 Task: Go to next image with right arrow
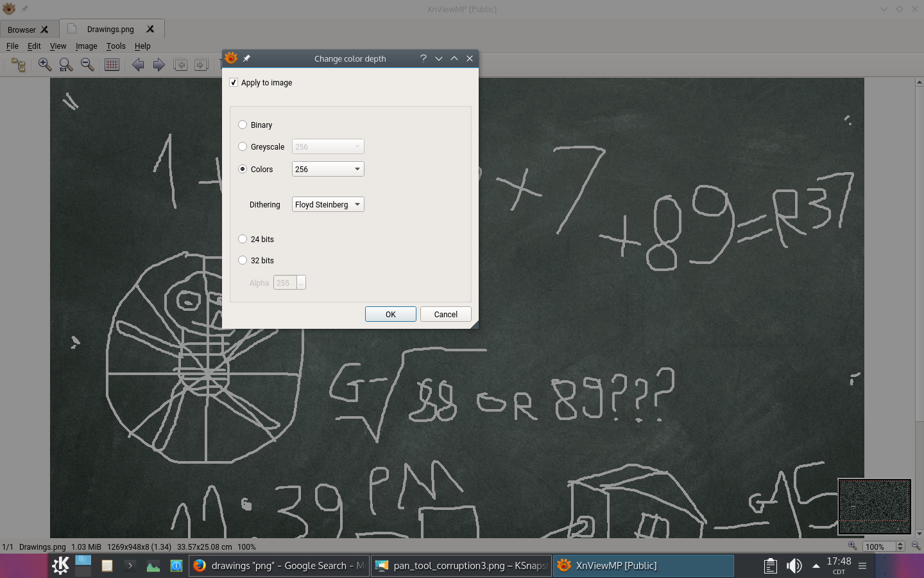point(158,65)
